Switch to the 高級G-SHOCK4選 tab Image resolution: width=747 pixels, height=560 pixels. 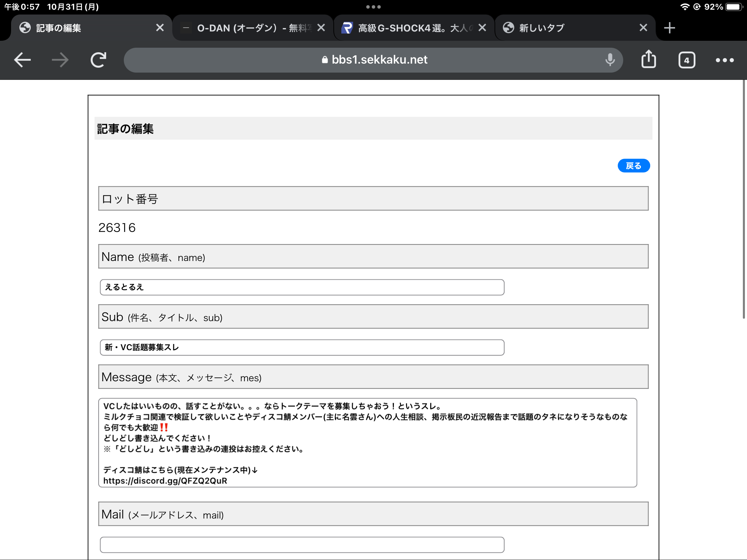tap(414, 28)
